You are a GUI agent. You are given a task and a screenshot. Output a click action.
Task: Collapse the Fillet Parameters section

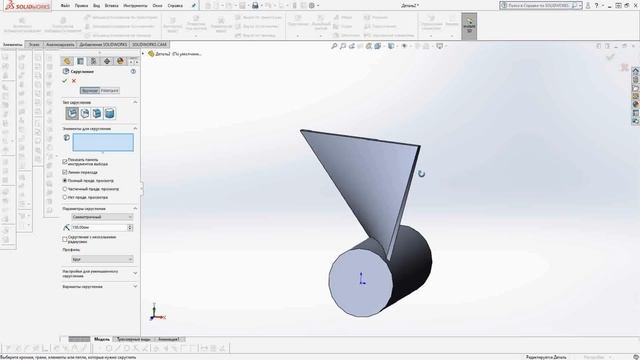[135, 209]
